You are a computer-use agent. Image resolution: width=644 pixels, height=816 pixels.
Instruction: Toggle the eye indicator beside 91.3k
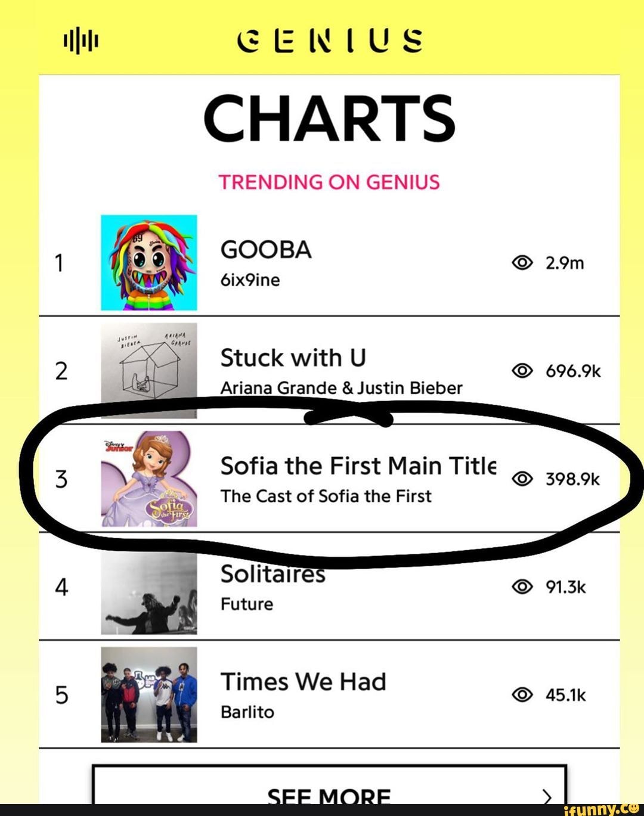click(x=522, y=587)
